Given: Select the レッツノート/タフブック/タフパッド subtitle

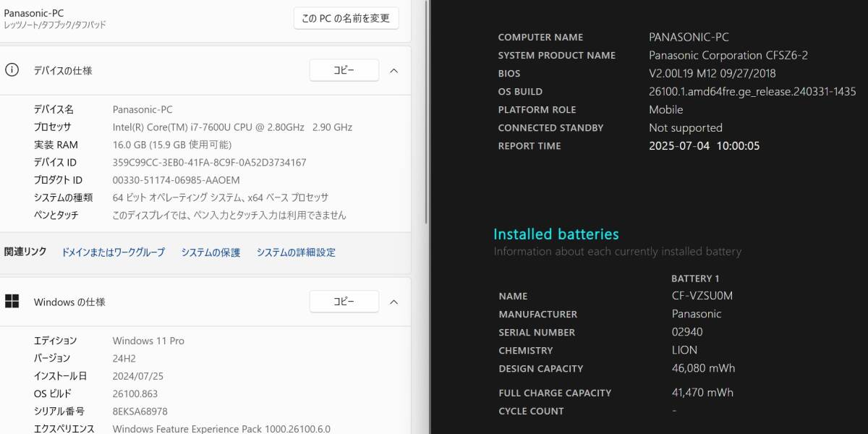Looking at the screenshot, I should click(x=55, y=25).
